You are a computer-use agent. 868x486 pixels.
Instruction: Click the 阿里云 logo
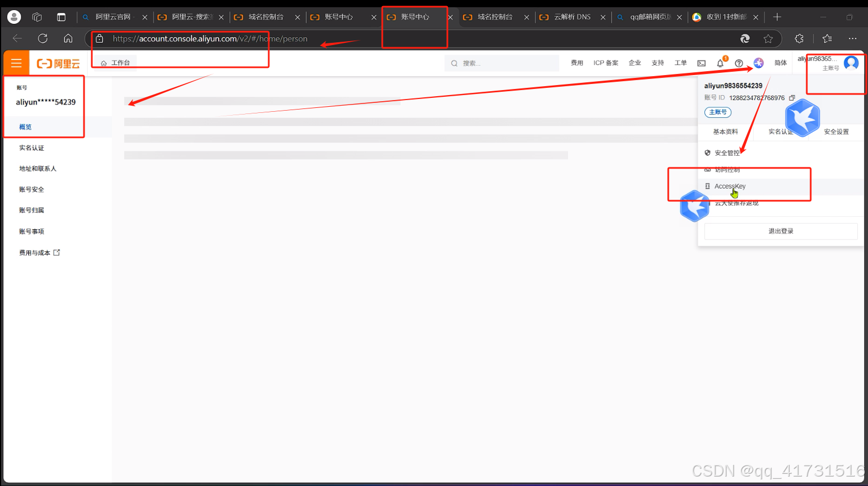point(58,63)
